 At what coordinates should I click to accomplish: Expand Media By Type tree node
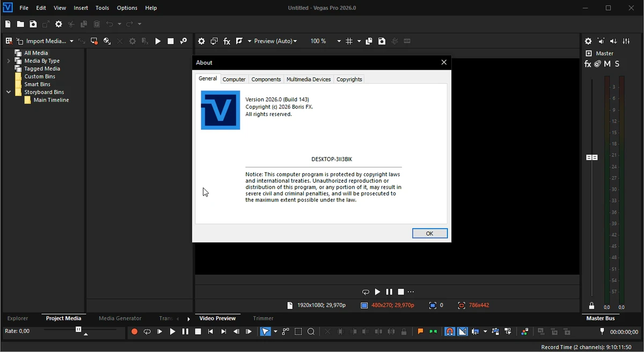click(9, 61)
